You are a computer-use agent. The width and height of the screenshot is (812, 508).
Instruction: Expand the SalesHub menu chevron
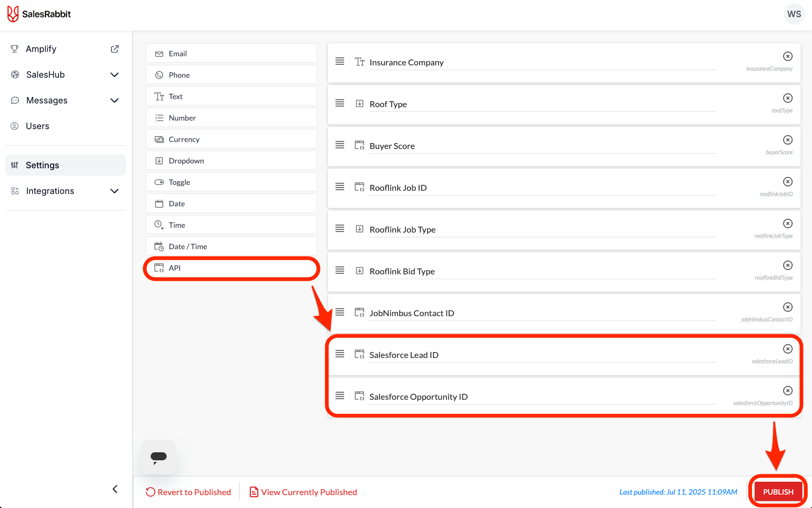114,74
